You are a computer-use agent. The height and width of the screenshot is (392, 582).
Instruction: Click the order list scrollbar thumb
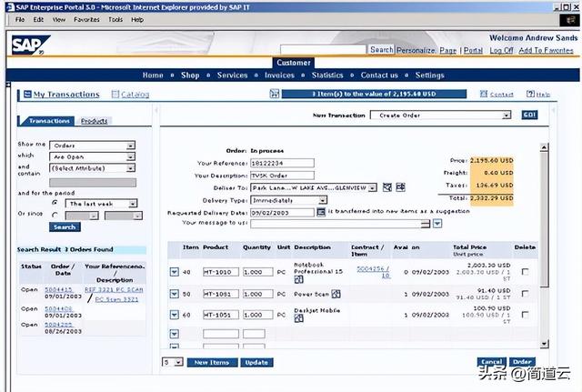coord(544,219)
